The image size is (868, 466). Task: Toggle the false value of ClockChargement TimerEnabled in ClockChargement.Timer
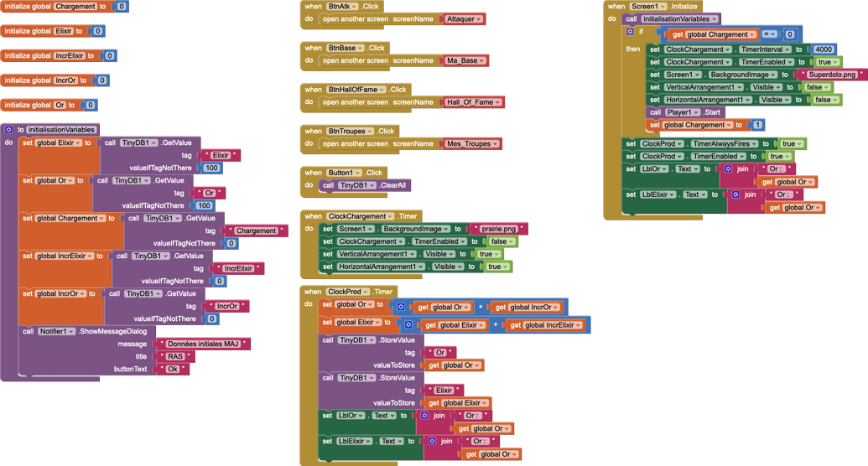tap(502, 241)
